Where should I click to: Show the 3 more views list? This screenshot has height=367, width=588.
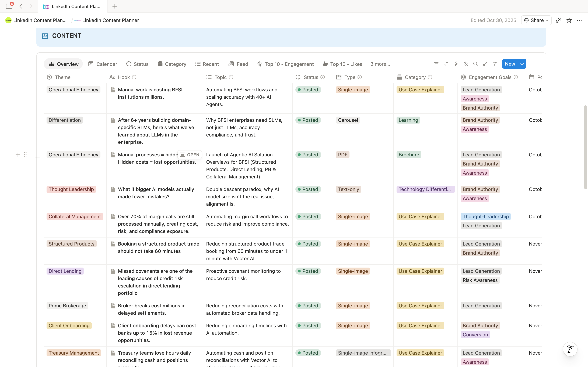[380, 64]
